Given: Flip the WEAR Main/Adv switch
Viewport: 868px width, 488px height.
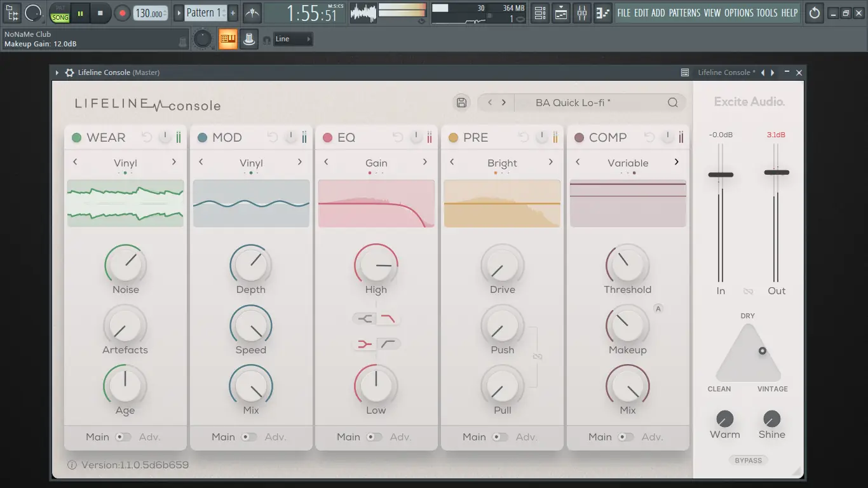Looking at the screenshot, I should (x=123, y=437).
